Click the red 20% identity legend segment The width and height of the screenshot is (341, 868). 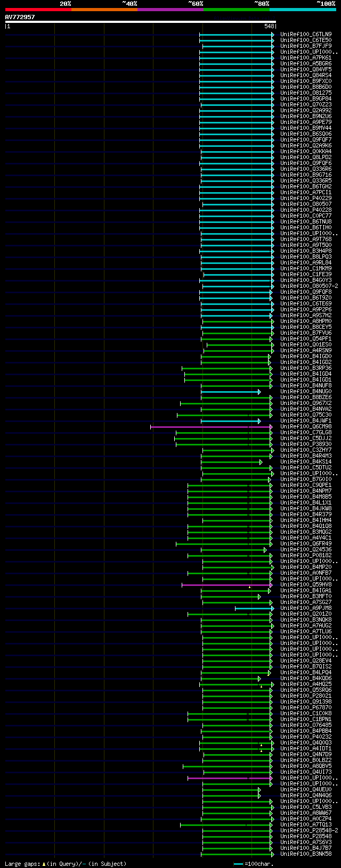(38, 9)
